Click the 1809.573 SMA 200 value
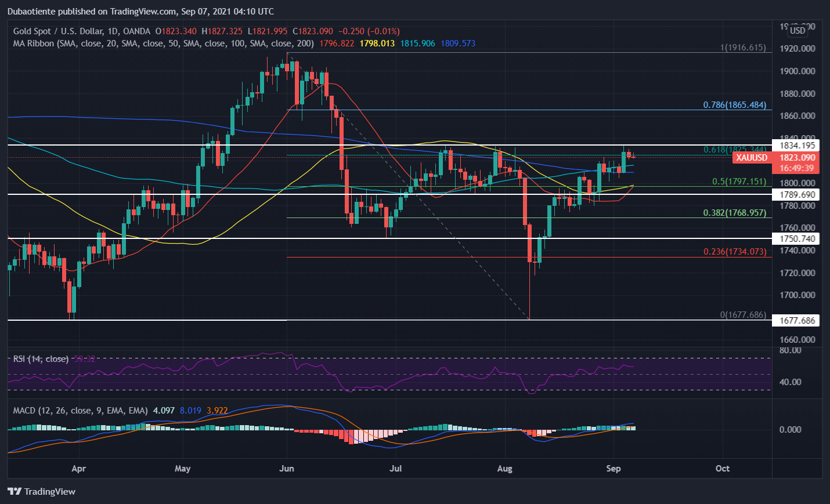The image size is (830, 504). [x=458, y=43]
